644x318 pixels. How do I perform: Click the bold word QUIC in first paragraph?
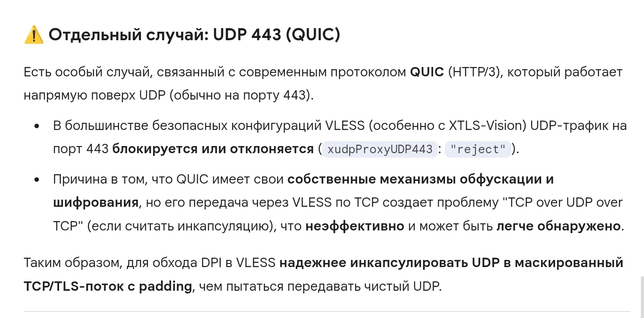pos(427,72)
